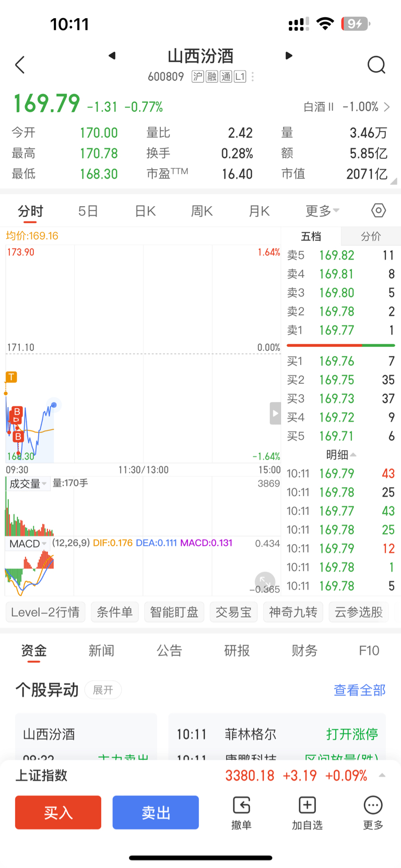
Task: Open the 资金 tab
Action: (x=34, y=651)
